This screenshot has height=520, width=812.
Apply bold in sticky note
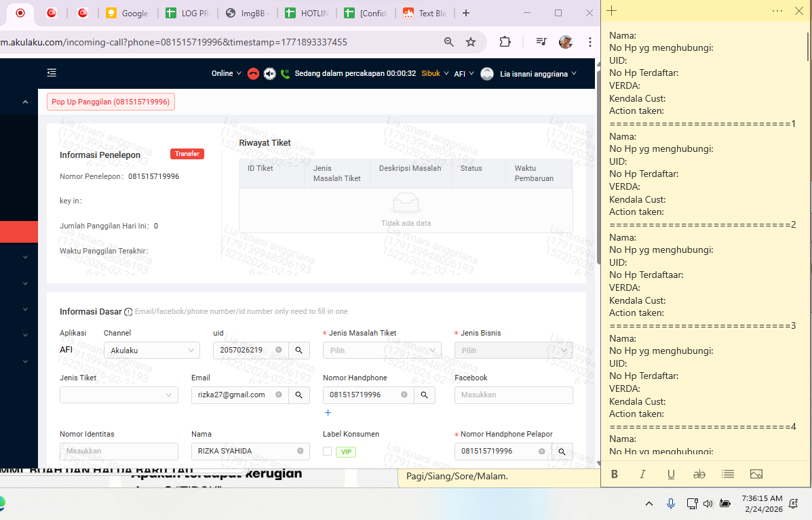point(615,474)
